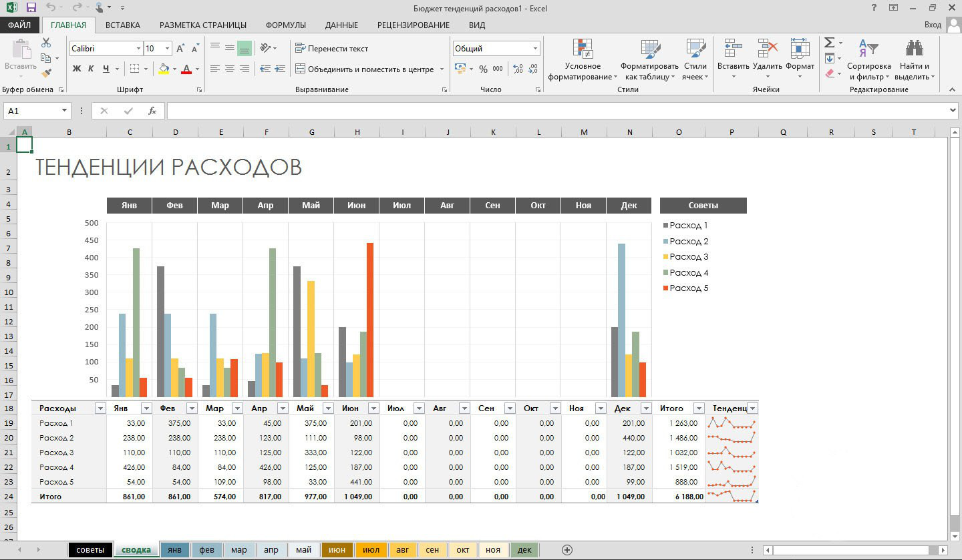
Task: Open Format as Table gallery
Action: (x=649, y=49)
